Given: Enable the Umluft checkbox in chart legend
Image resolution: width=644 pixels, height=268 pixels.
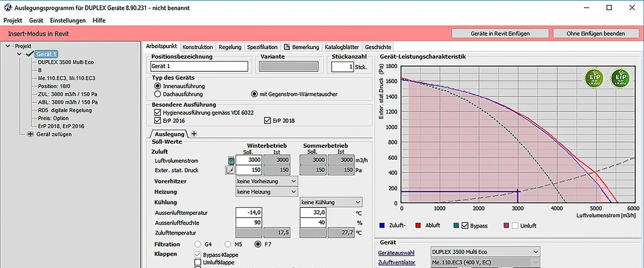Looking at the screenshot, I should (515, 226).
